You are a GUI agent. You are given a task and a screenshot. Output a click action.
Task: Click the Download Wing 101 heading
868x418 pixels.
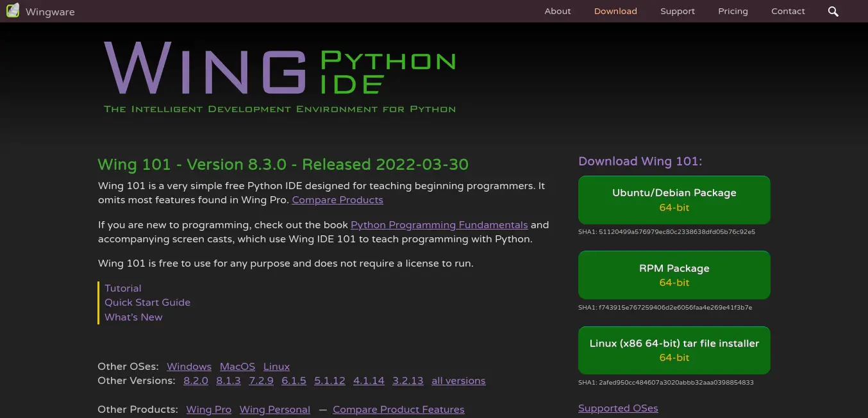pos(640,162)
